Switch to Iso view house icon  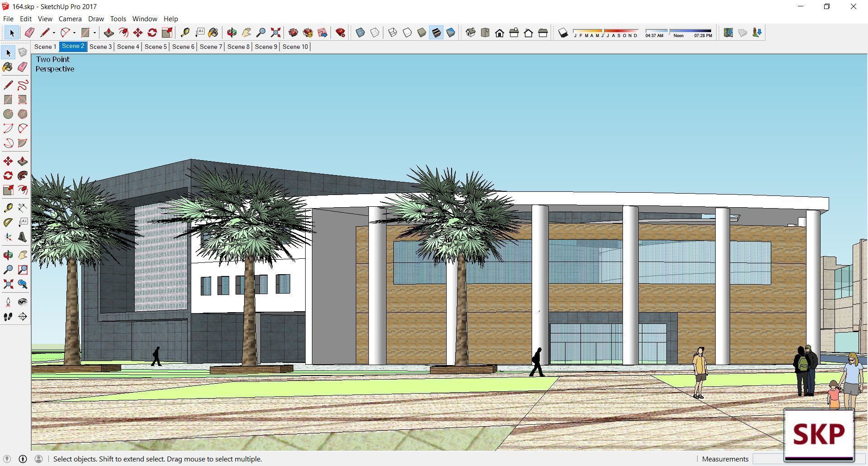pyautogui.click(x=471, y=33)
